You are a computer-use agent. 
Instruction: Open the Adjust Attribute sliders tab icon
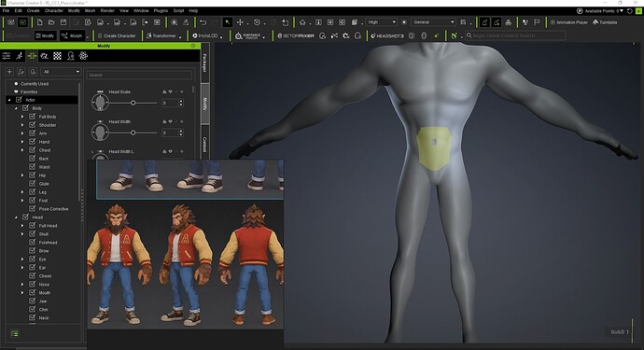[x=7, y=56]
